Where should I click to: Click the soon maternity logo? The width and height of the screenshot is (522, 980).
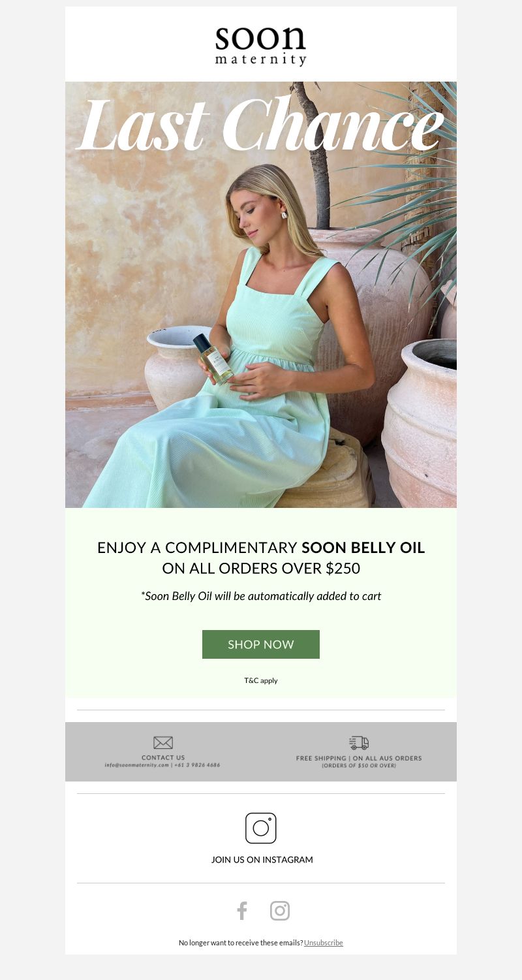click(261, 46)
